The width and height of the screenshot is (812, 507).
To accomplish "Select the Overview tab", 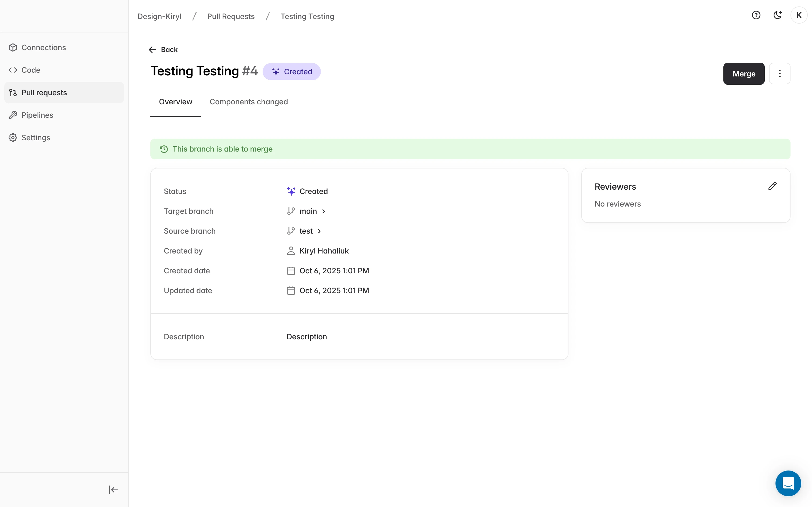I will point(176,102).
